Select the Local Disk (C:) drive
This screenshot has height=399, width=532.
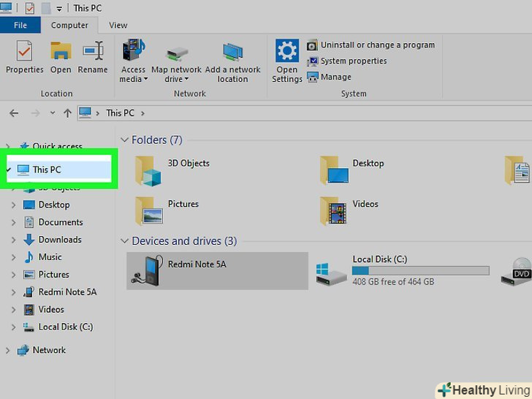coord(403,270)
